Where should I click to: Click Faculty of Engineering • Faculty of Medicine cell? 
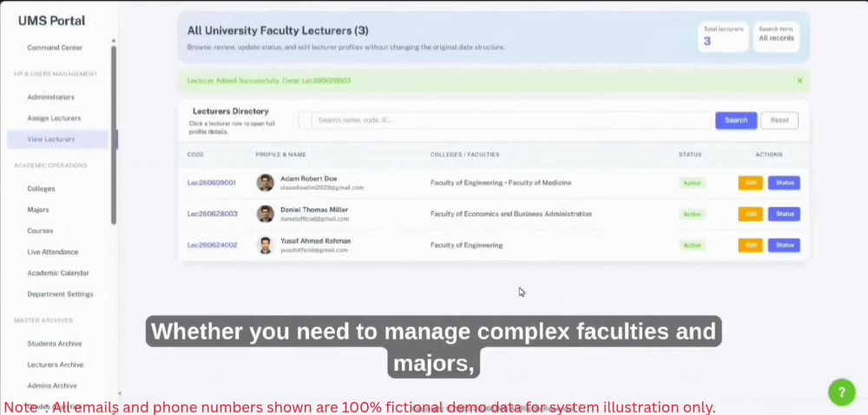pos(501,182)
